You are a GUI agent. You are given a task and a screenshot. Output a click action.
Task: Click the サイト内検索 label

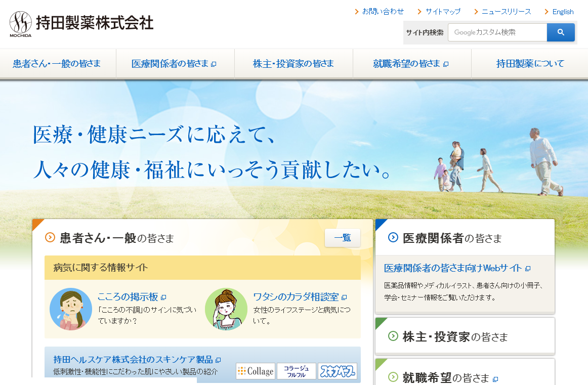[x=425, y=32]
